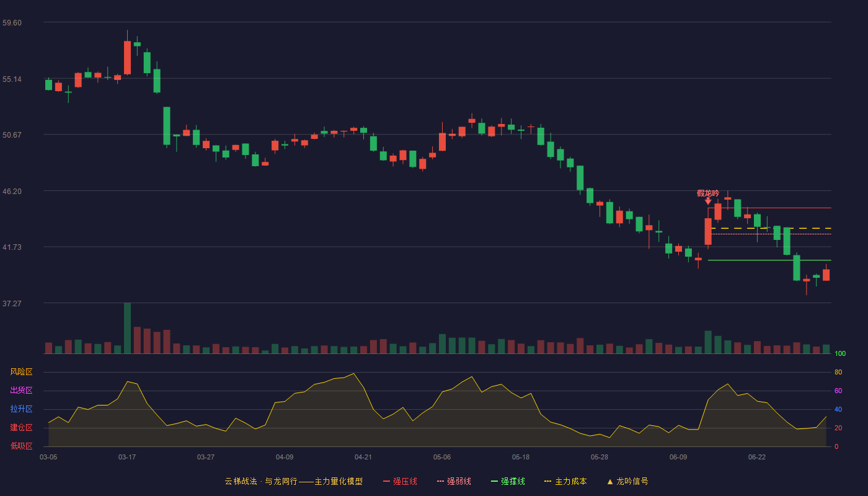868x496 pixels.
Task: Click the 04-09 date label
Action: (x=285, y=457)
